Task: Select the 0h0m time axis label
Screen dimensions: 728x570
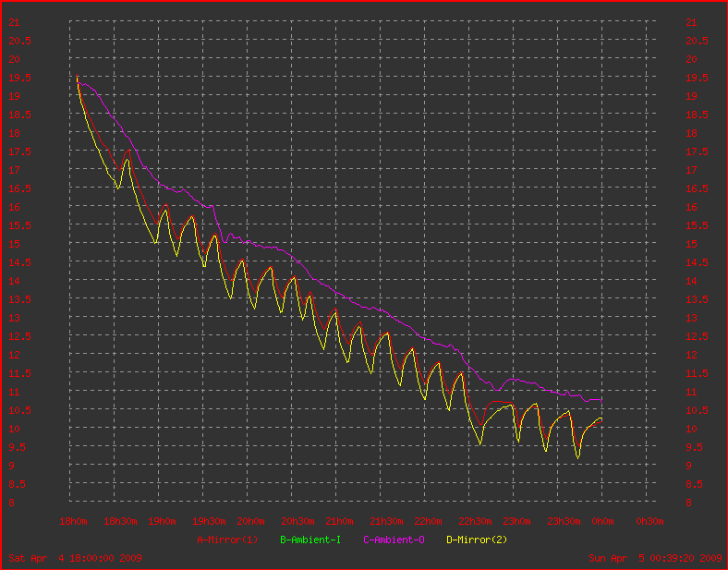Action: pyautogui.click(x=602, y=521)
